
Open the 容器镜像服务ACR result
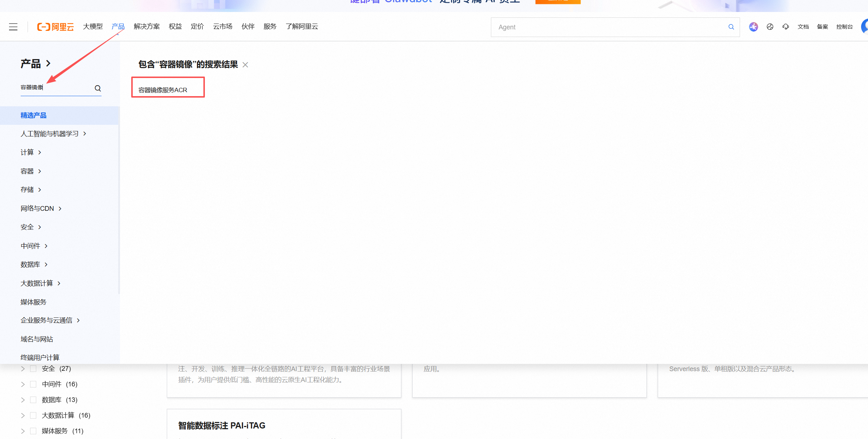(163, 90)
